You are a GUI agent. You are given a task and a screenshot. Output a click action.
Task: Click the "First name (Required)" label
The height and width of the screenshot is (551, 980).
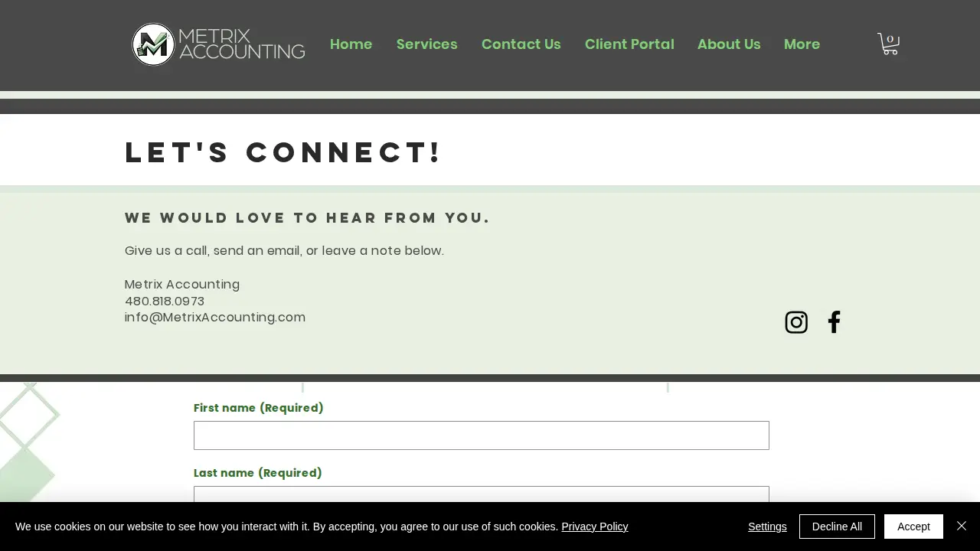[259, 408]
